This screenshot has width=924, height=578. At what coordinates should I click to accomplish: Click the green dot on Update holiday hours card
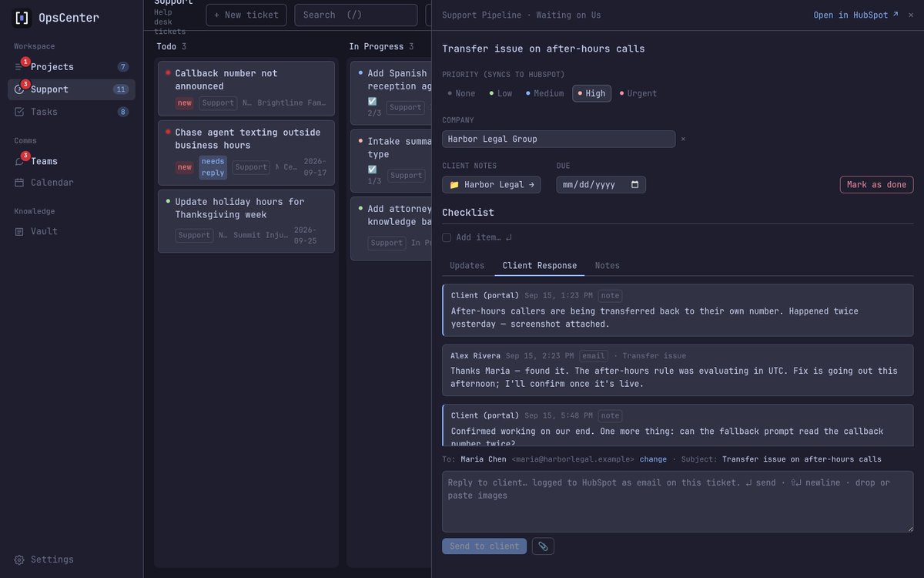coord(168,201)
